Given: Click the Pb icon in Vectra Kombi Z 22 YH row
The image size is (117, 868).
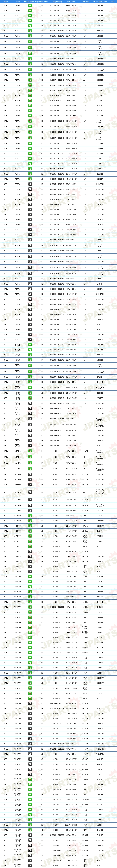Looking at the screenshot, I should pos(30,805).
